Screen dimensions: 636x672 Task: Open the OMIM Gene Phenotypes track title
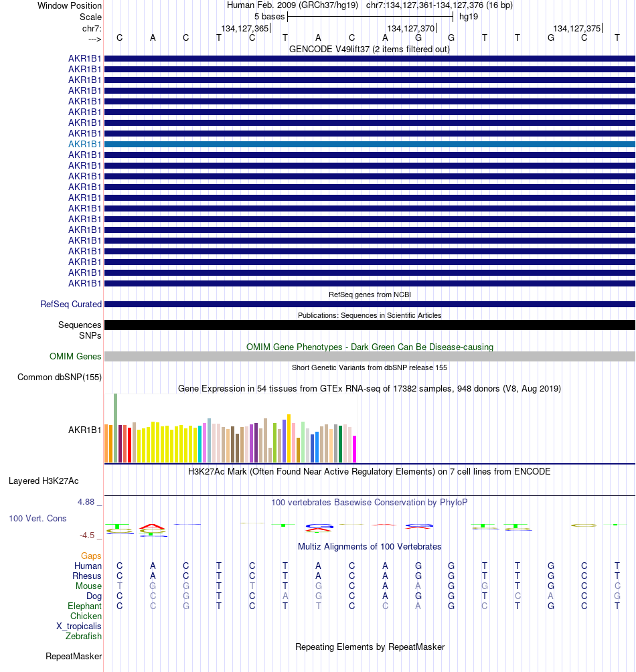click(370, 347)
